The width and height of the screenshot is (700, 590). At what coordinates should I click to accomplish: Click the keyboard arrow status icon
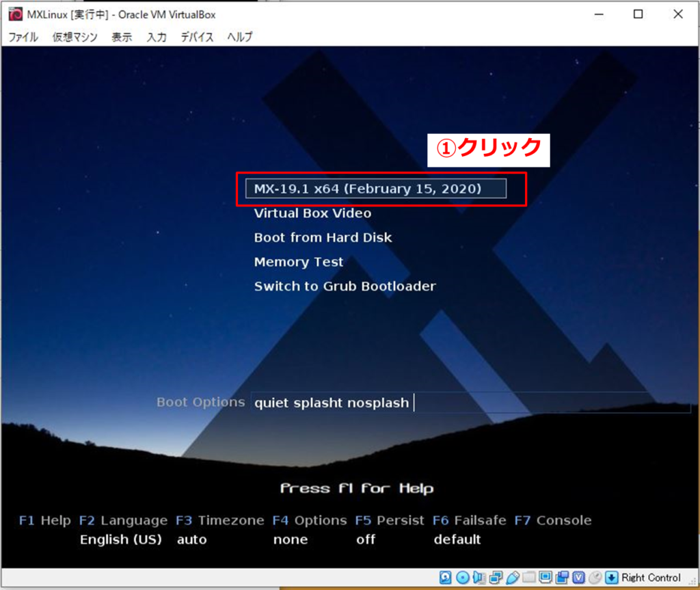(x=612, y=578)
